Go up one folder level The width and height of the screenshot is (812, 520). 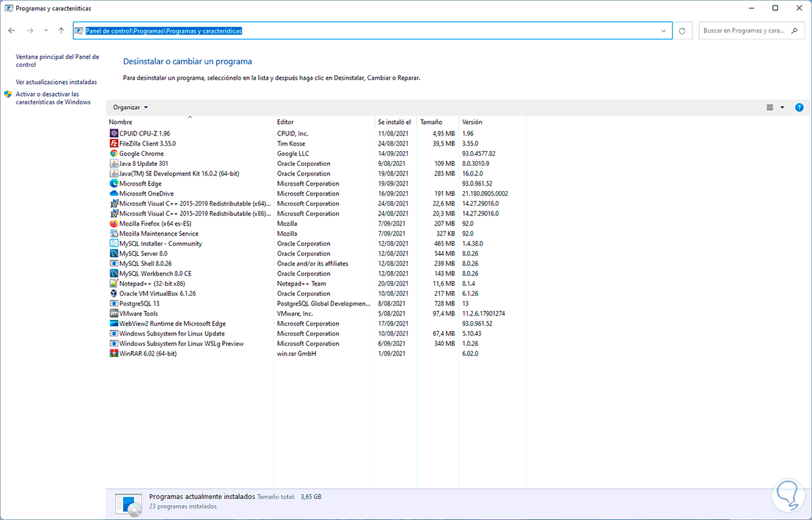click(61, 30)
